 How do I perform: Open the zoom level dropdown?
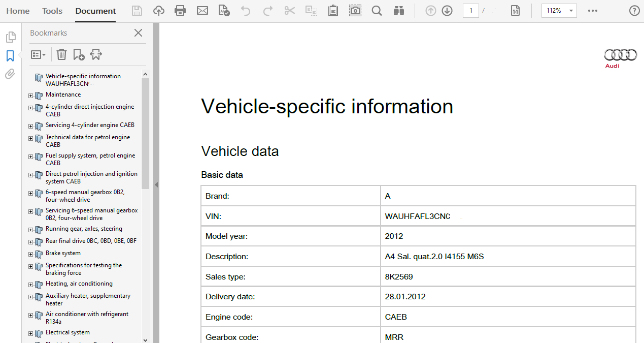coord(571,11)
